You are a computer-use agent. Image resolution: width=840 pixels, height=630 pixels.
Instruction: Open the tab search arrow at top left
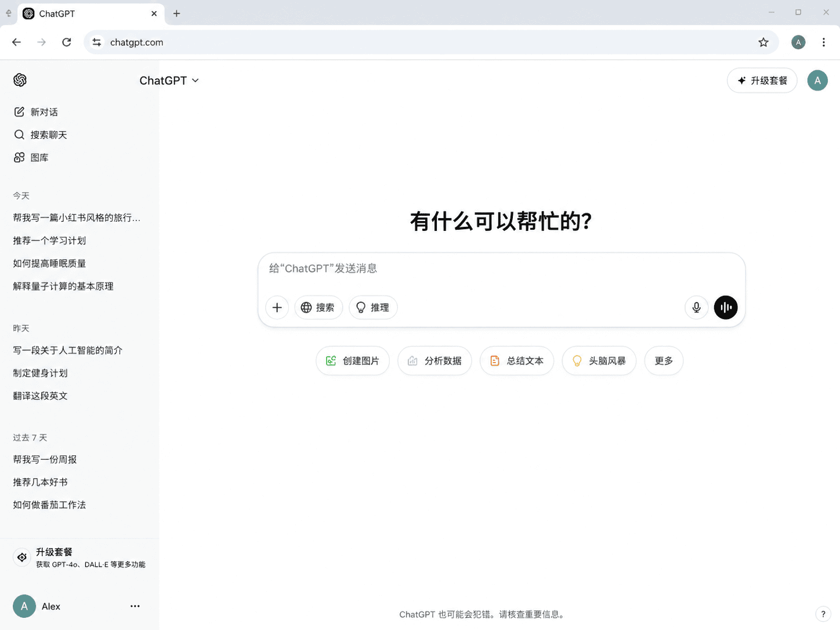tap(8, 13)
